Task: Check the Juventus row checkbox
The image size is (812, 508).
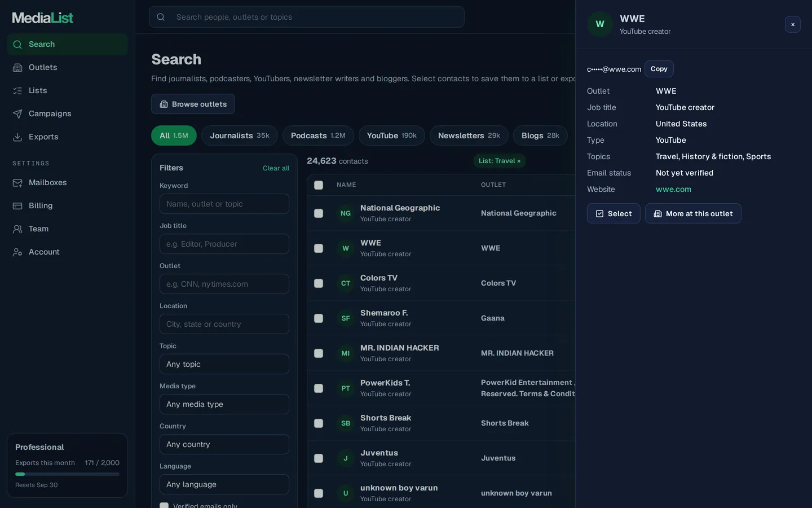Action: pyautogui.click(x=319, y=458)
